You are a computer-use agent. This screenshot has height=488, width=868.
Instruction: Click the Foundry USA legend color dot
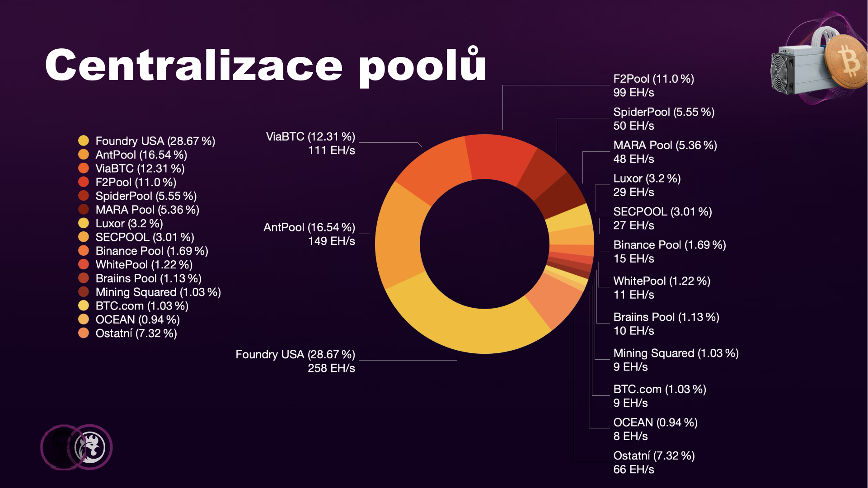click(84, 141)
